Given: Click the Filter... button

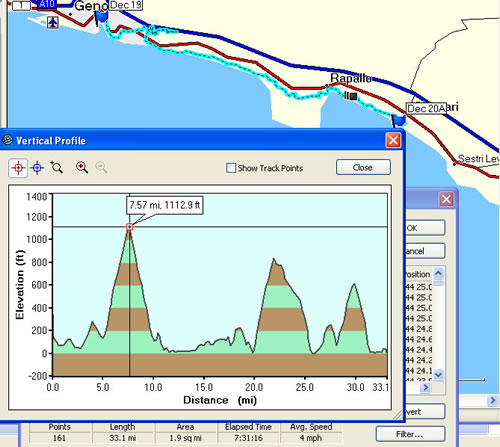Looking at the screenshot, I should tap(410, 434).
